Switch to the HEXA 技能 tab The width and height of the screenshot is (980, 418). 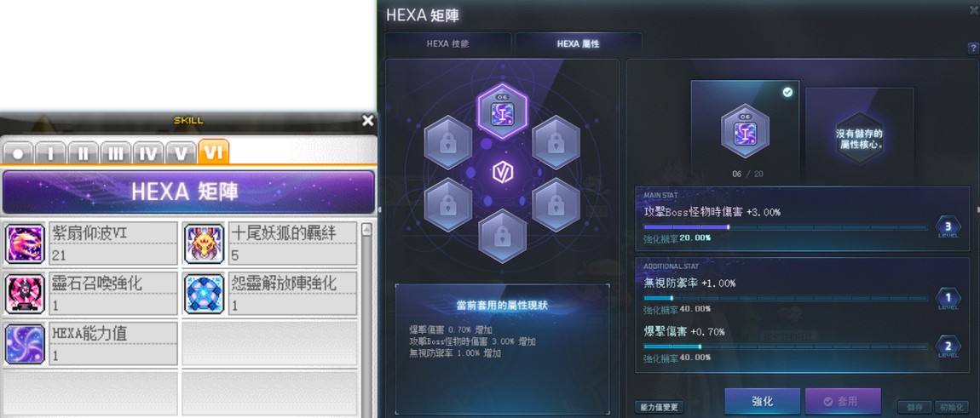point(447,44)
